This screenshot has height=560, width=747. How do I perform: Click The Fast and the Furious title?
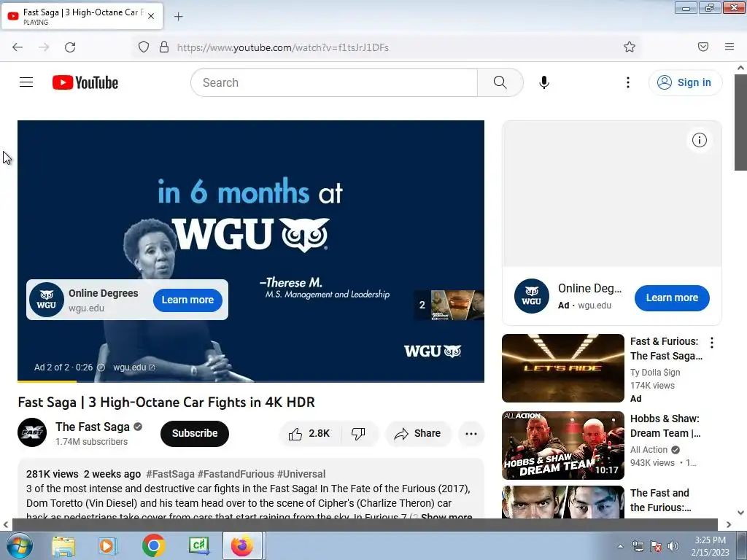(x=661, y=500)
